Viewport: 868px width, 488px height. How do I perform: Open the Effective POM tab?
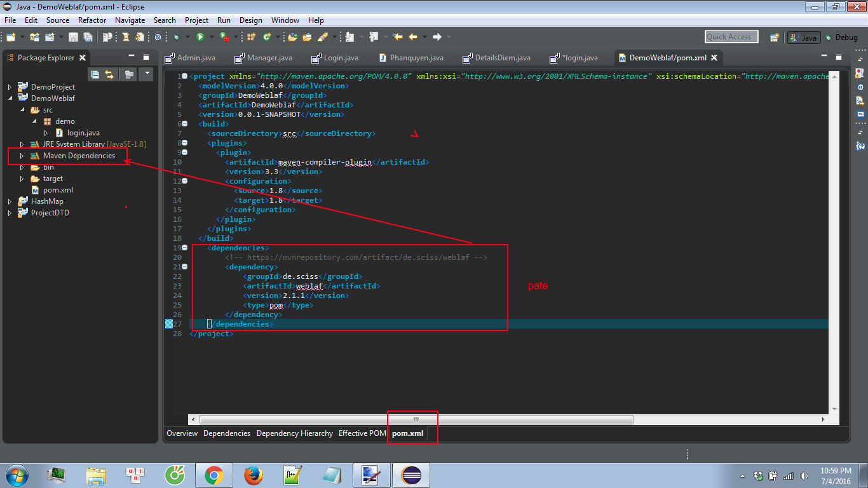click(x=362, y=433)
